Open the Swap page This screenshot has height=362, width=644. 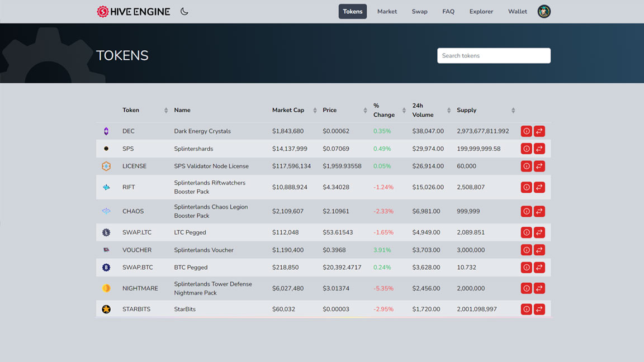coord(419,12)
